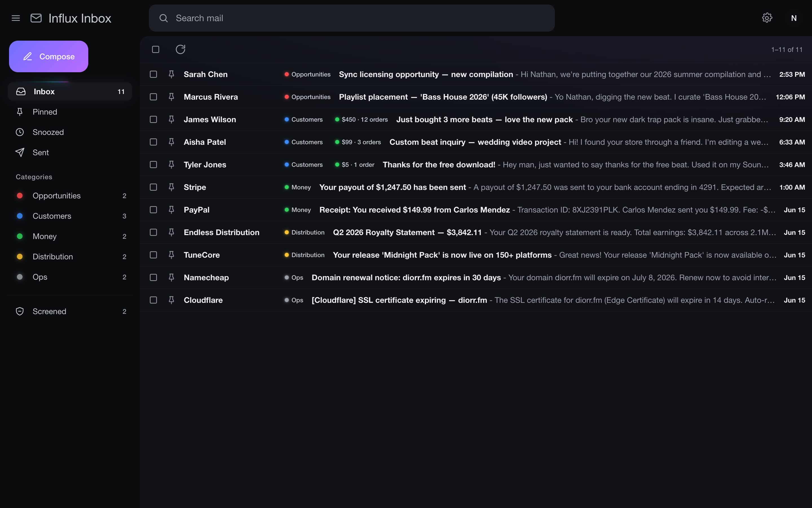Open 'Q2 2026 Royalty Statement' email
This screenshot has height=508, width=812.
pyautogui.click(x=407, y=232)
